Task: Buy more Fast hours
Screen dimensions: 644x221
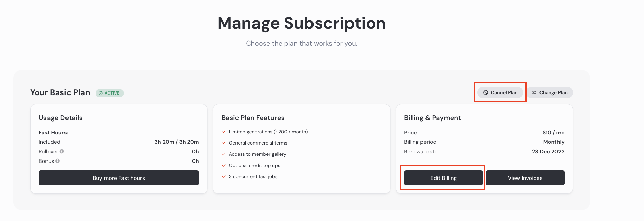Action: pos(119,178)
